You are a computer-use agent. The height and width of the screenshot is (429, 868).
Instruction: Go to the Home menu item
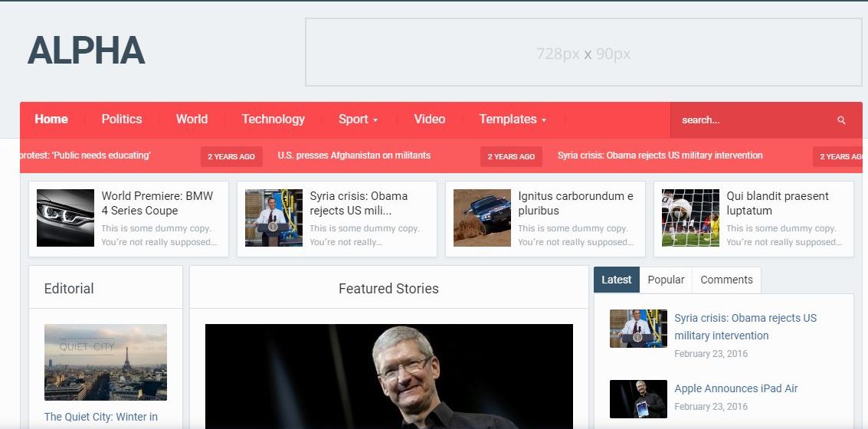click(x=51, y=119)
